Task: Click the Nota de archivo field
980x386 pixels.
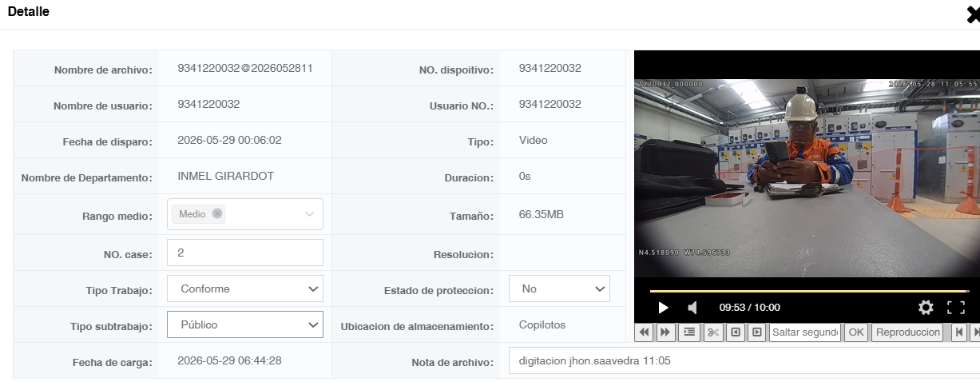Action: click(x=744, y=360)
